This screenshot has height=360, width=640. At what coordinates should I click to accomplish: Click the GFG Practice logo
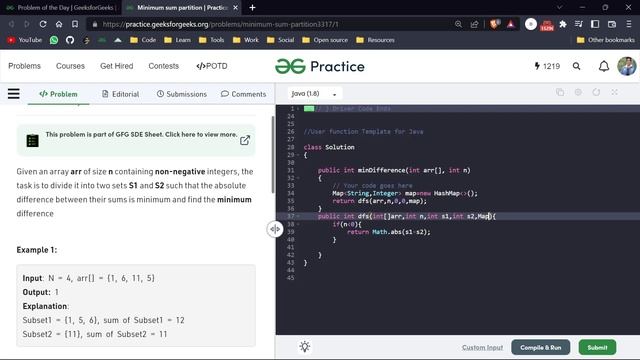coord(320,66)
